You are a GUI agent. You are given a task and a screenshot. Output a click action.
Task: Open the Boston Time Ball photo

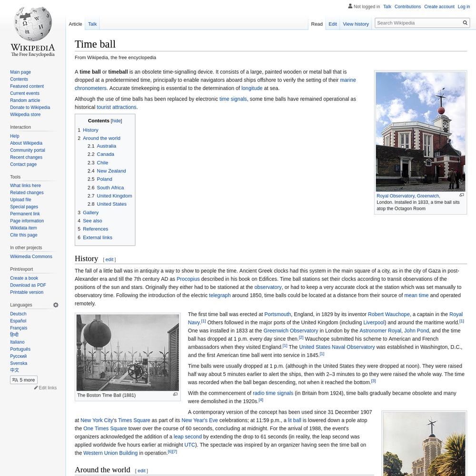128,352
